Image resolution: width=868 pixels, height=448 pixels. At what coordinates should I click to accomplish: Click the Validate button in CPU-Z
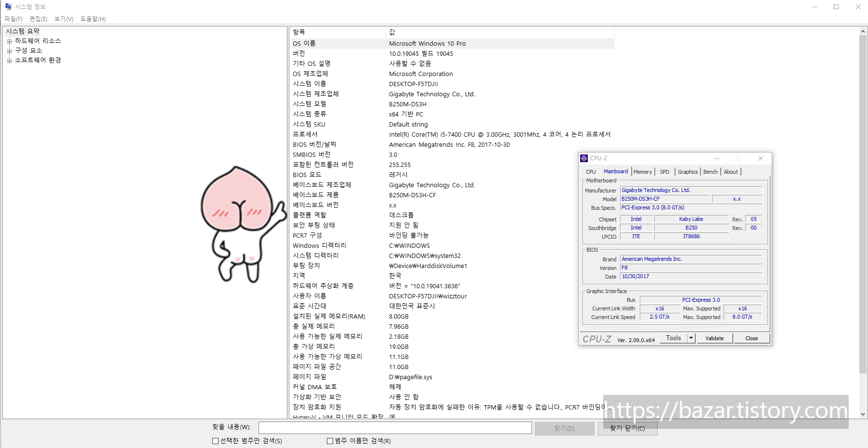(x=714, y=338)
